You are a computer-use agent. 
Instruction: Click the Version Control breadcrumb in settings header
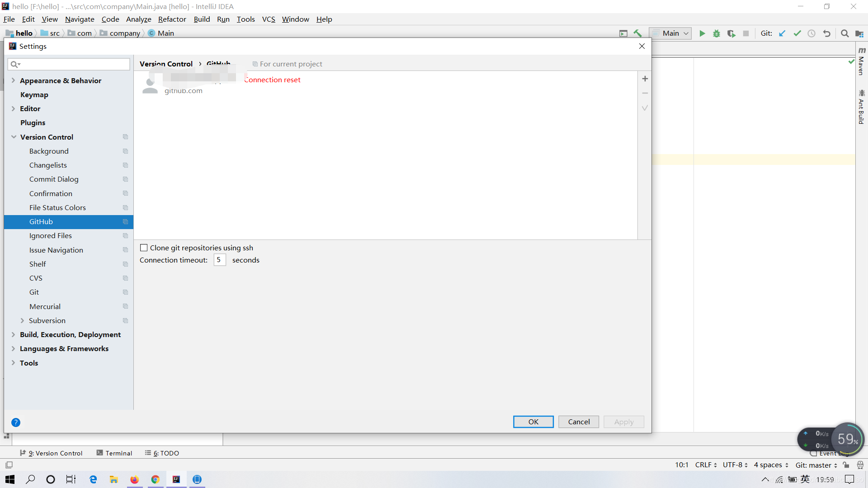pos(166,64)
